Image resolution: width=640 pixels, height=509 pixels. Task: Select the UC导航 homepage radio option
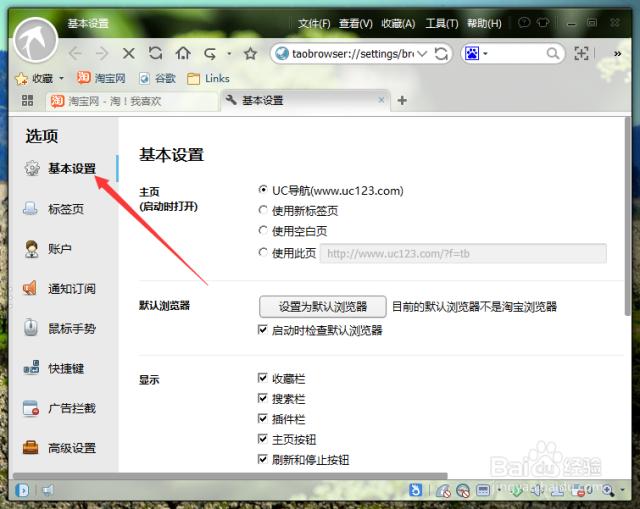tap(263, 190)
